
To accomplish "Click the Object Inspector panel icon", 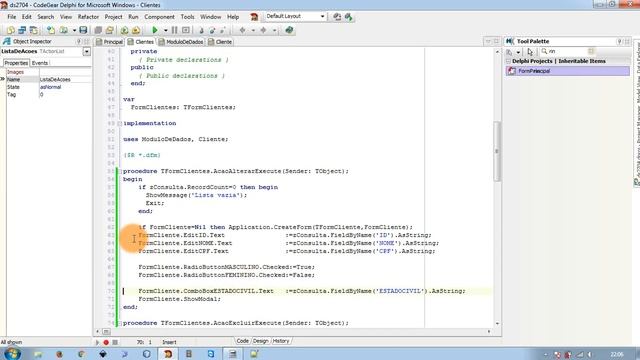I will click(7, 41).
